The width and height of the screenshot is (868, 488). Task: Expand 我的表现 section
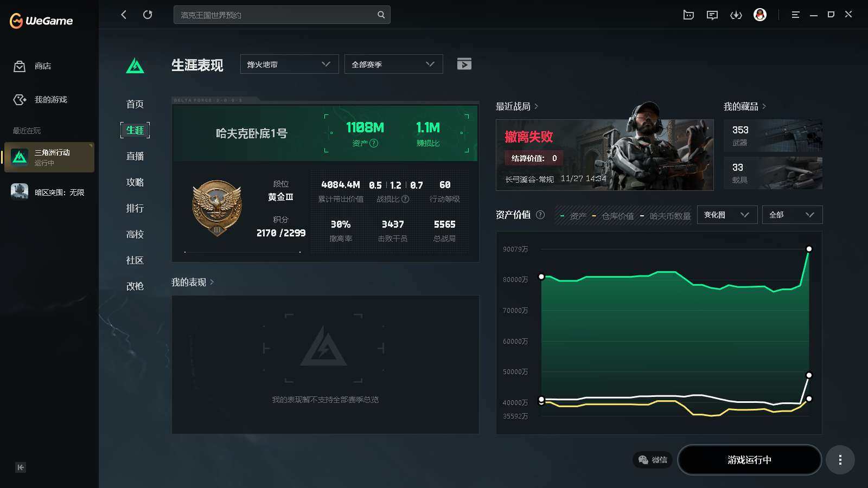[193, 282]
